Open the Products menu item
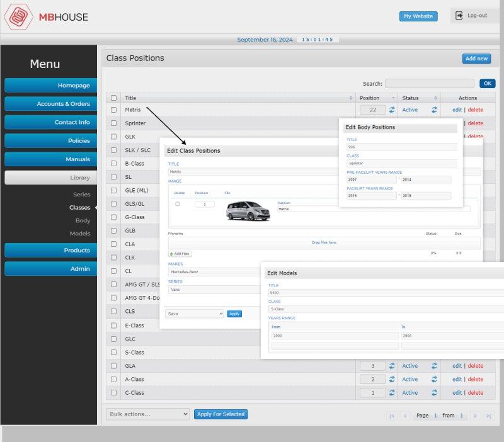This screenshot has width=504, height=442. (x=50, y=250)
